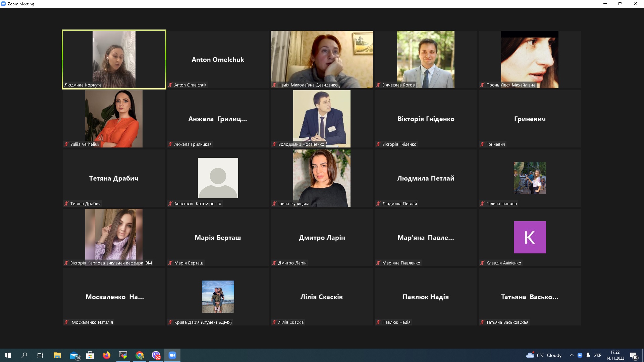Open Chrome from taskbar
This screenshot has height=362, width=644.
tap(140, 355)
